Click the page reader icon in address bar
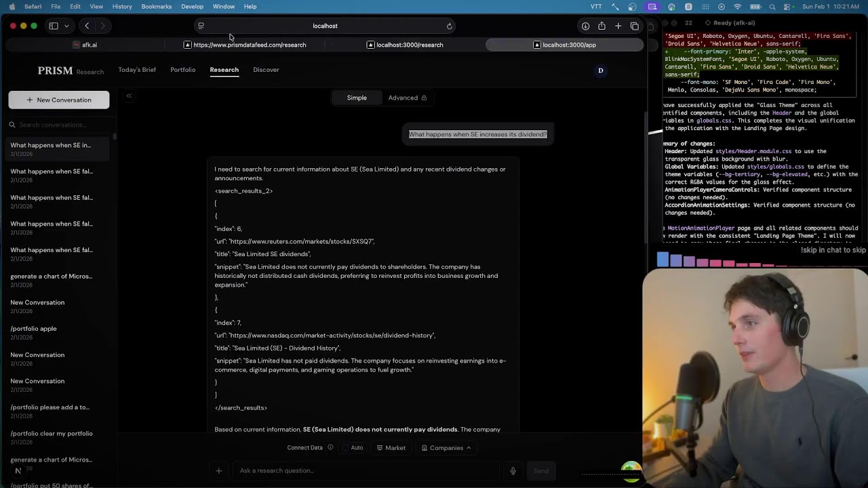The image size is (868, 488). [x=201, y=26]
